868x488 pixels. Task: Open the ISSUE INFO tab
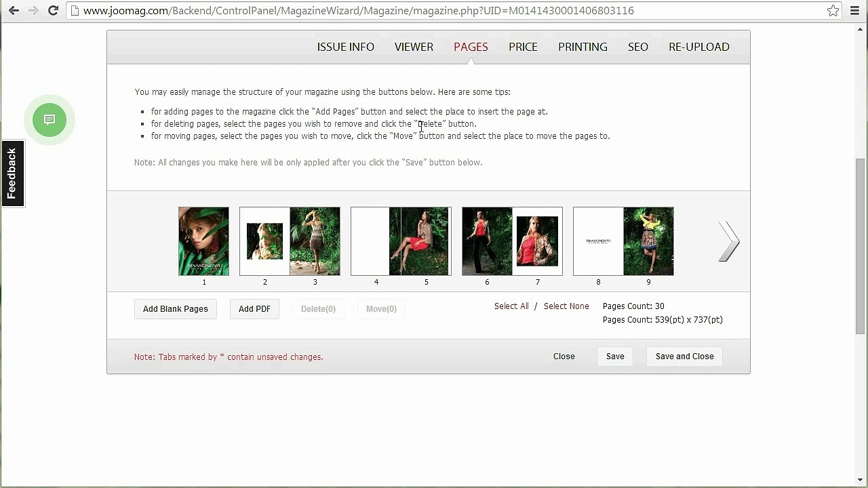tap(346, 47)
